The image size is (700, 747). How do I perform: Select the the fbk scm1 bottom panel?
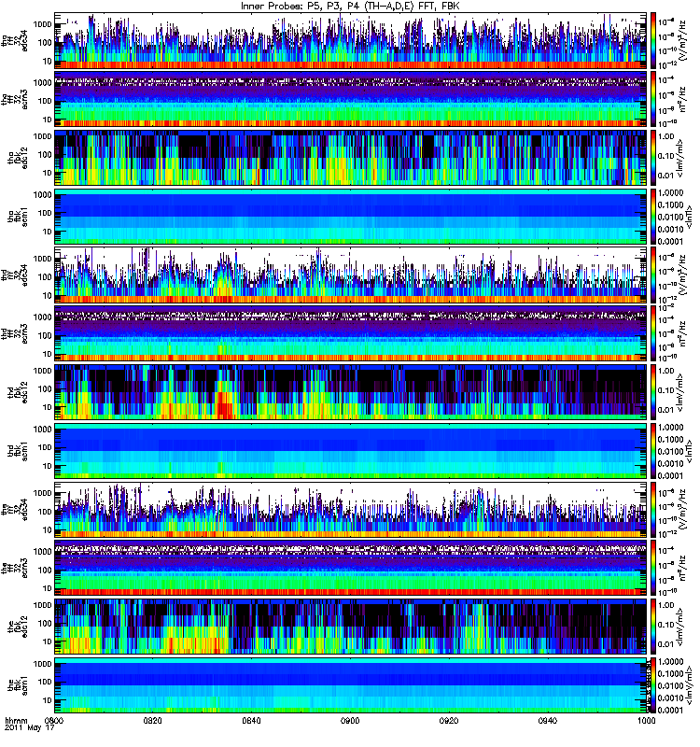coord(351,685)
